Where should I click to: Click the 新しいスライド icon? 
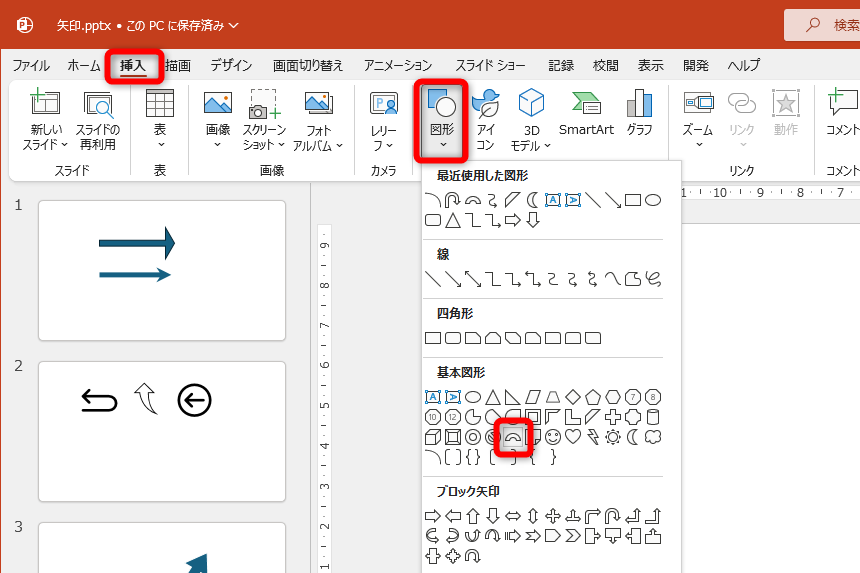click(x=45, y=104)
